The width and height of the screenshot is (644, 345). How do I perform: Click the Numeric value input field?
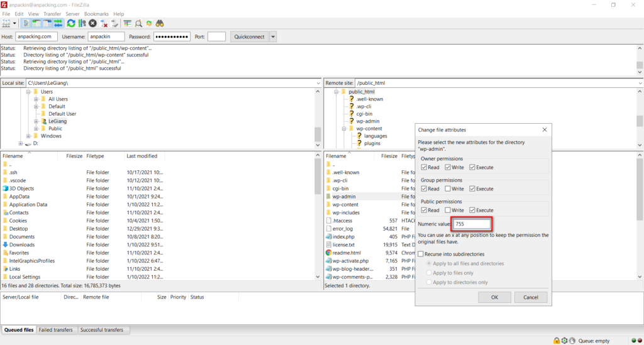472,224
